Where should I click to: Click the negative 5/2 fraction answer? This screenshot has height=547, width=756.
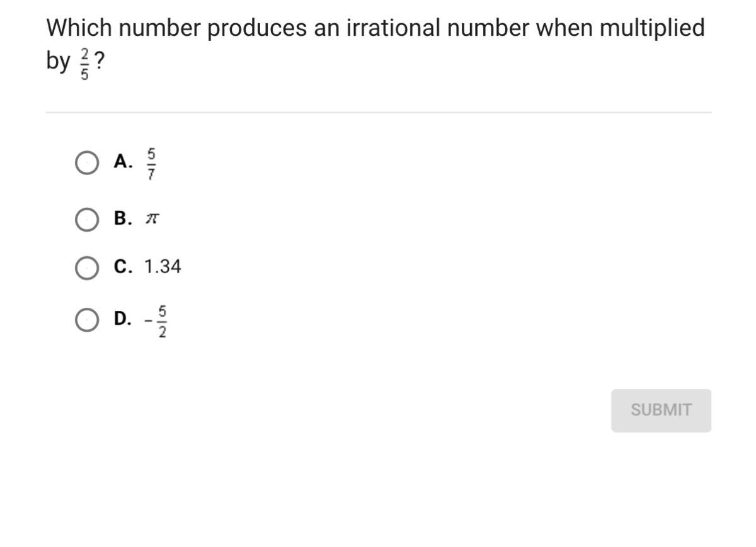coord(157,321)
